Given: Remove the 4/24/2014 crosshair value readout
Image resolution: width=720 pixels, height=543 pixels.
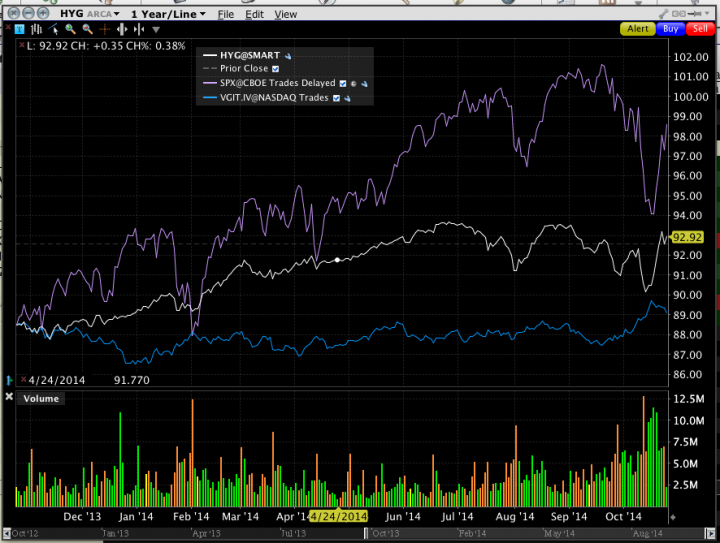Looking at the screenshot, I should [x=24, y=379].
